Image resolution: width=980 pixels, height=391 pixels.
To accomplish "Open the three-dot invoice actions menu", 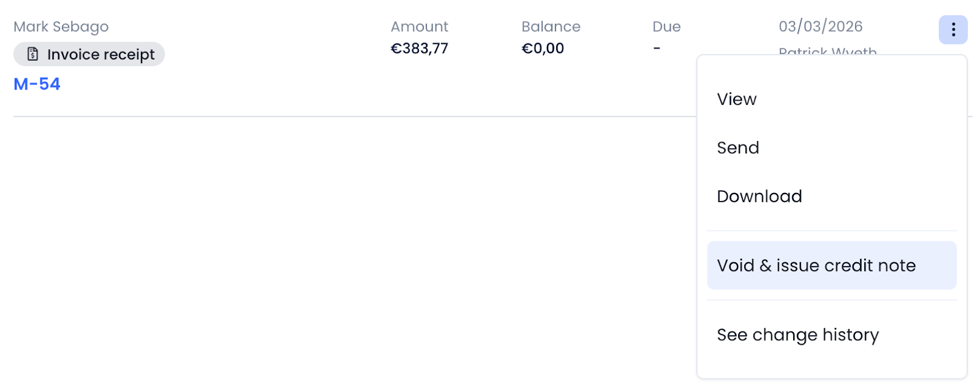I will click(952, 29).
